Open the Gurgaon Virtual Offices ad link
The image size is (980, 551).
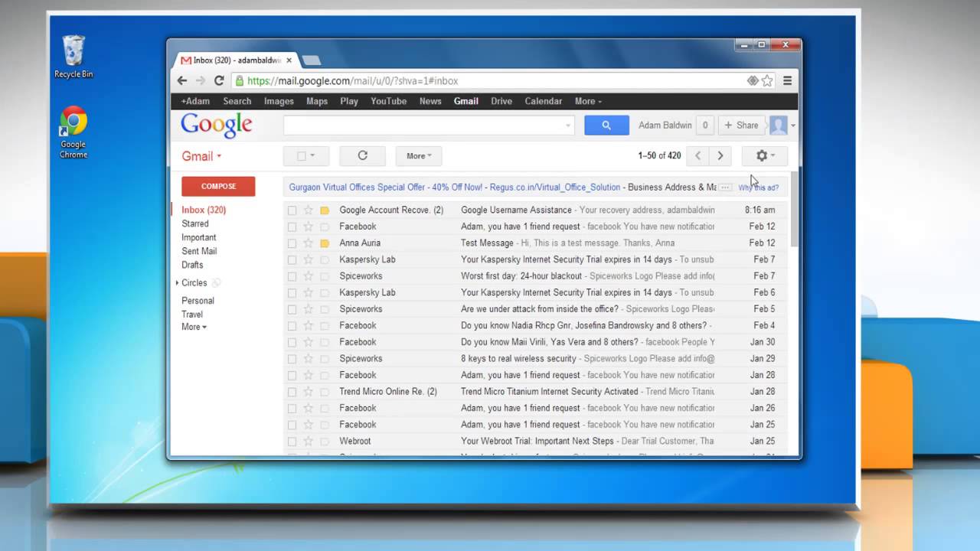click(454, 187)
